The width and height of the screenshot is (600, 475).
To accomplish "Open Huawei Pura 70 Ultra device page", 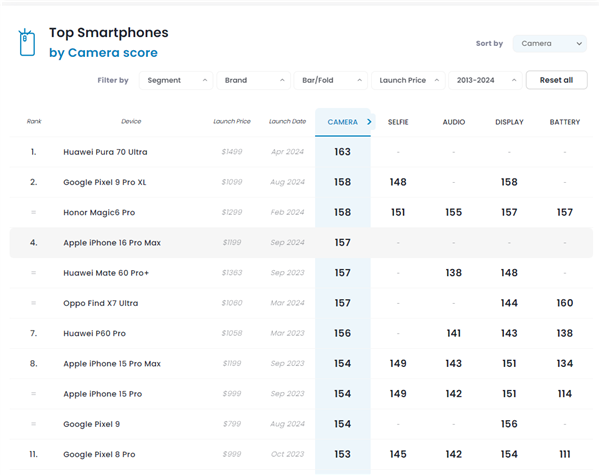I will click(105, 152).
